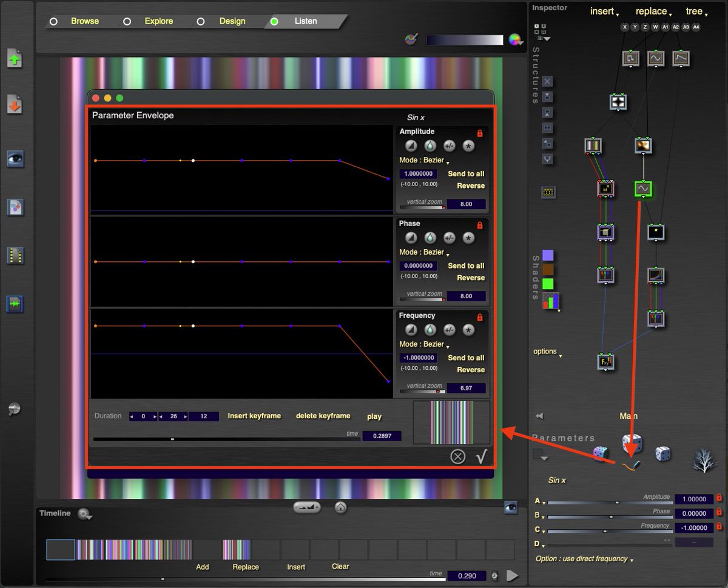Click the ramp icon in the Amplitude panel
Viewport: 728px width, 588px height.
pyautogui.click(x=411, y=145)
